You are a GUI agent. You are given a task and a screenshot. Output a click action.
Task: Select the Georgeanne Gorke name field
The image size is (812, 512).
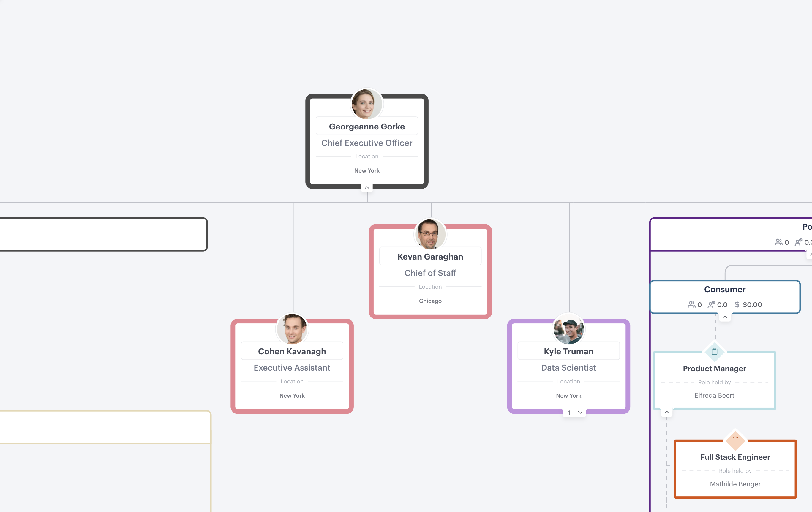click(x=367, y=127)
